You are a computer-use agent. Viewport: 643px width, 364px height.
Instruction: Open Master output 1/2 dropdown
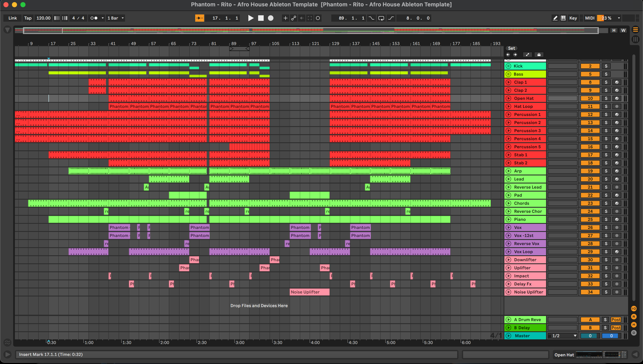(563, 336)
